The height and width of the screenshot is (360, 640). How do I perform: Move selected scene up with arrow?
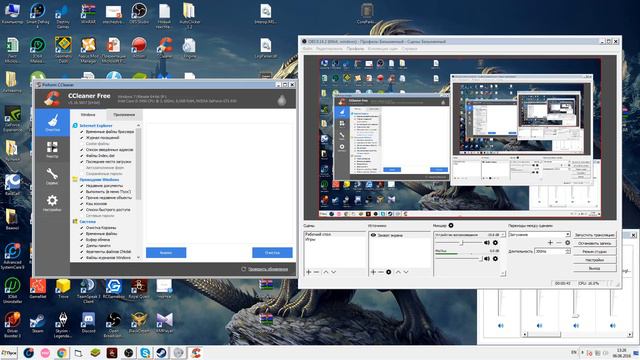click(x=326, y=272)
